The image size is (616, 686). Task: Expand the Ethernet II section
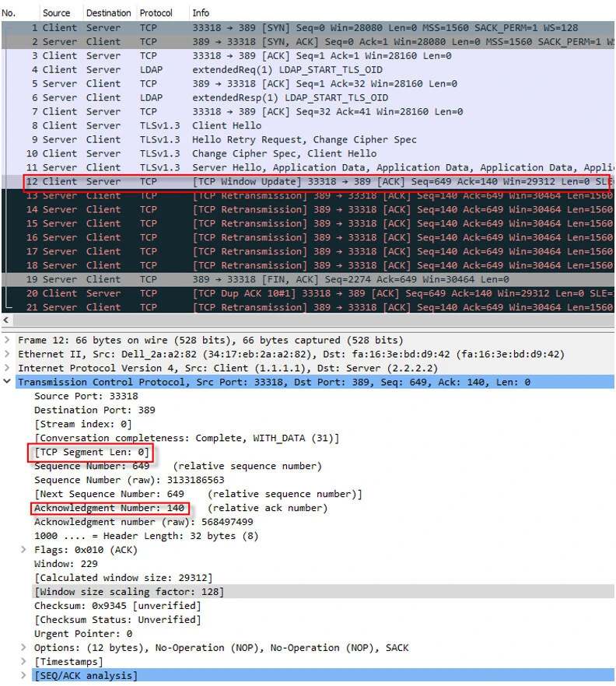point(8,355)
